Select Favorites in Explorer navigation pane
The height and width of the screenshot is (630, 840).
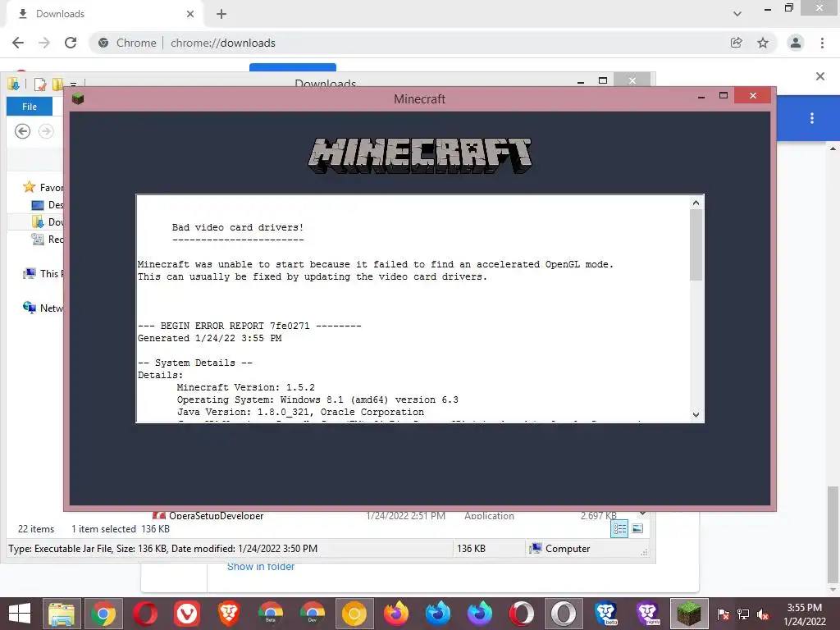[43, 188]
